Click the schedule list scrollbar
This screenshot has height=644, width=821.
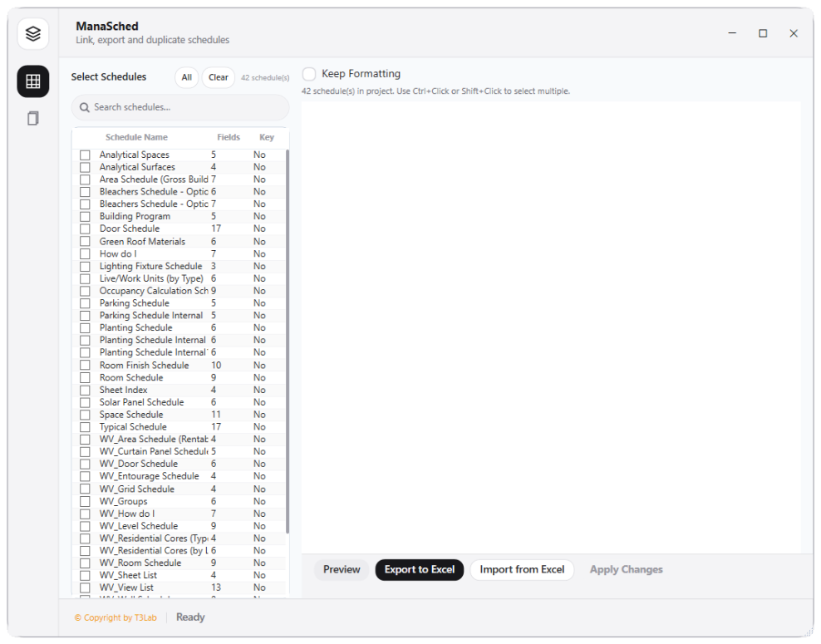click(x=288, y=342)
